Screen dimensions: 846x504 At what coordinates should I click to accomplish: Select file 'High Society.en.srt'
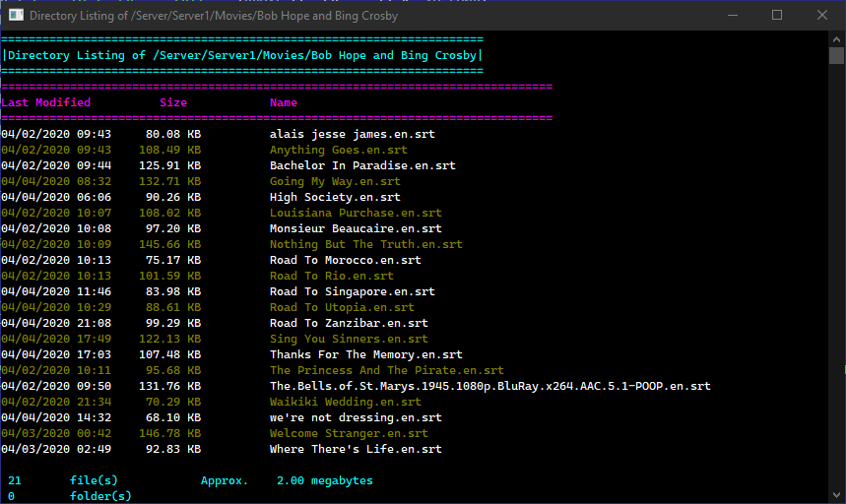(335, 197)
